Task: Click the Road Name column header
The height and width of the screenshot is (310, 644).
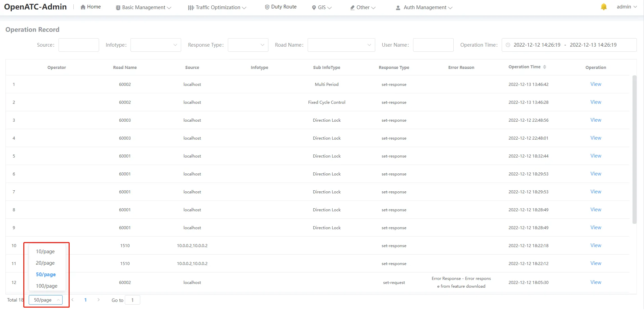Action: [125, 67]
